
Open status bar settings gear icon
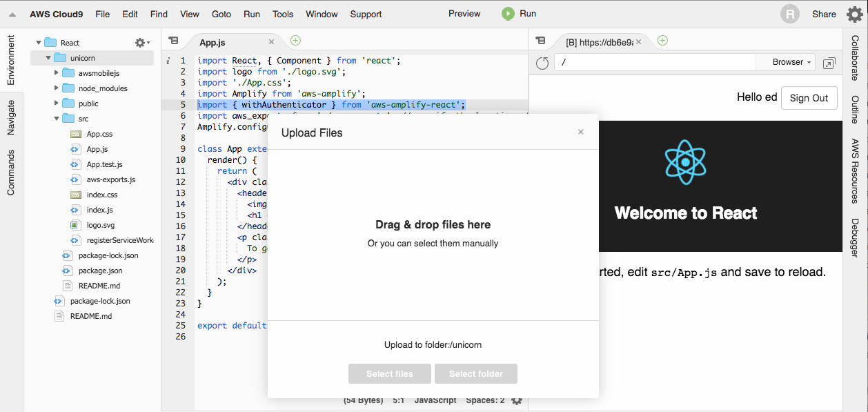coord(517,400)
